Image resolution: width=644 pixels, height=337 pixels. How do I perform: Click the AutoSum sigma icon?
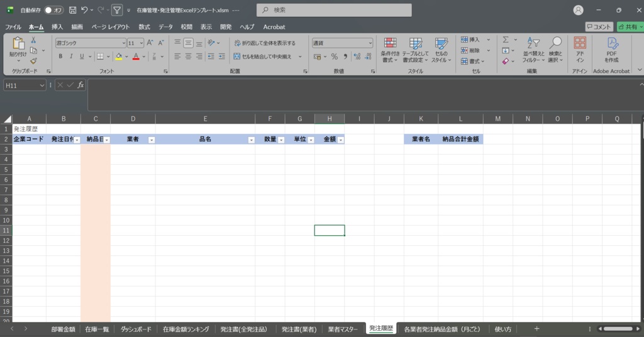(506, 40)
